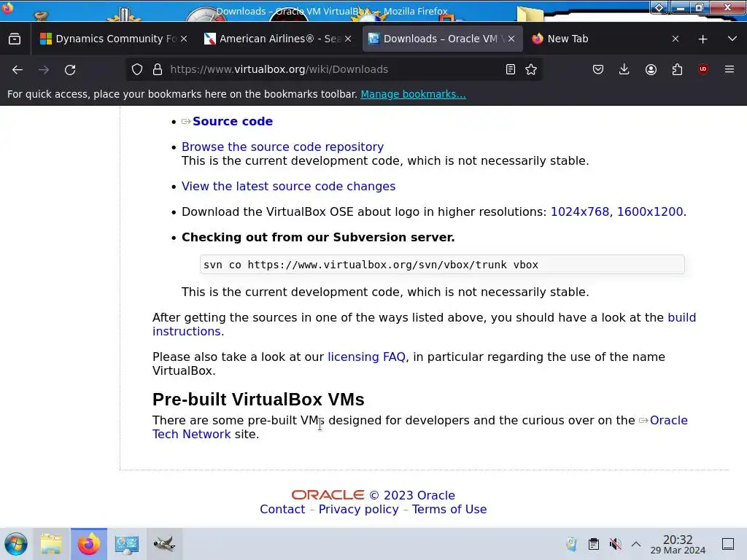Screen dimensions: 747x560
Task: Focus the virtualbox.org URL address bar
Action: click(333, 69)
